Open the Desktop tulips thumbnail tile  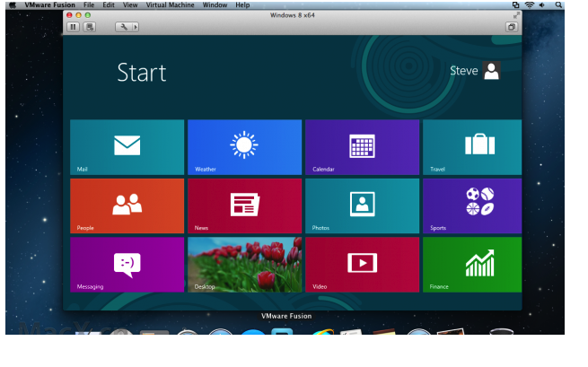coord(244,264)
